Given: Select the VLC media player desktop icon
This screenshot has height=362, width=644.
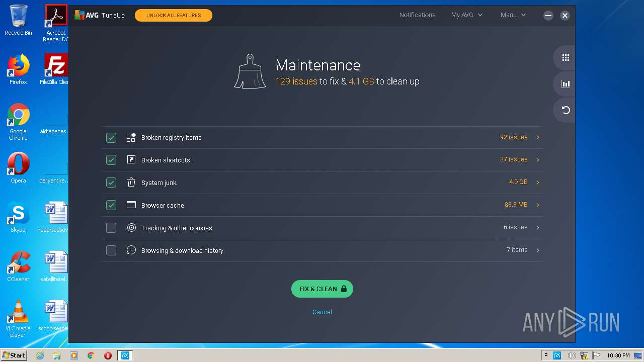Looking at the screenshot, I should click(18, 319).
